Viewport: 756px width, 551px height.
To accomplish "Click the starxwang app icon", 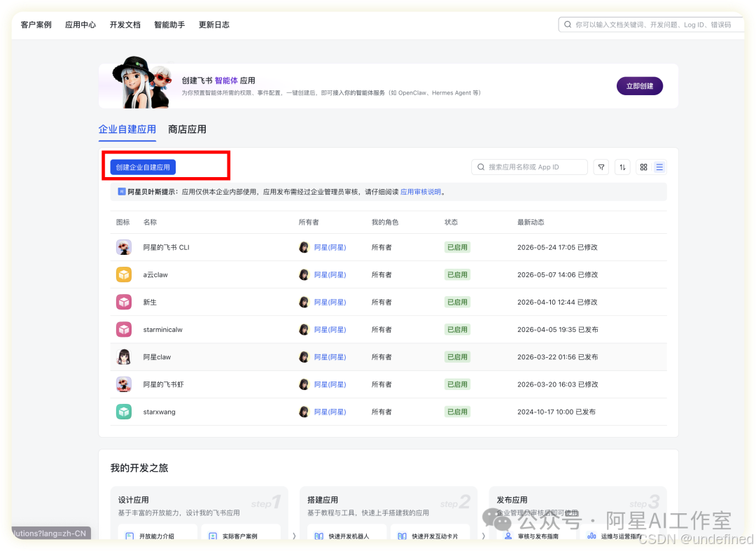I will click(124, 412).
